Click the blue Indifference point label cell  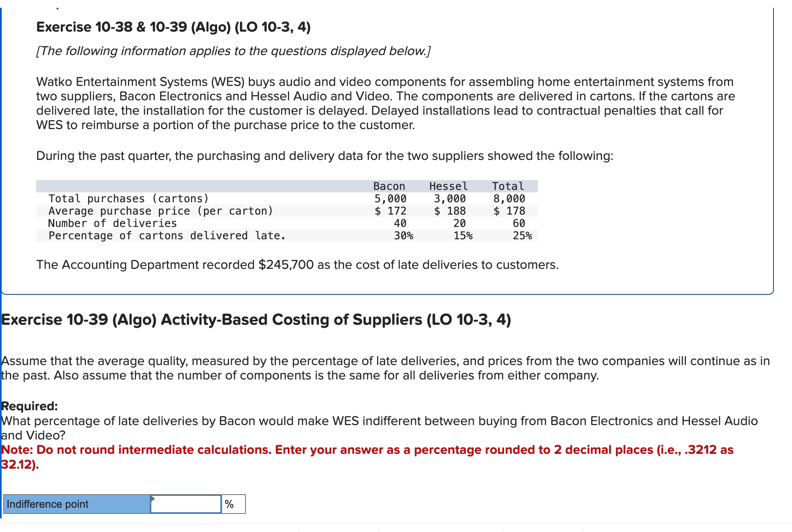click(77, 504)
